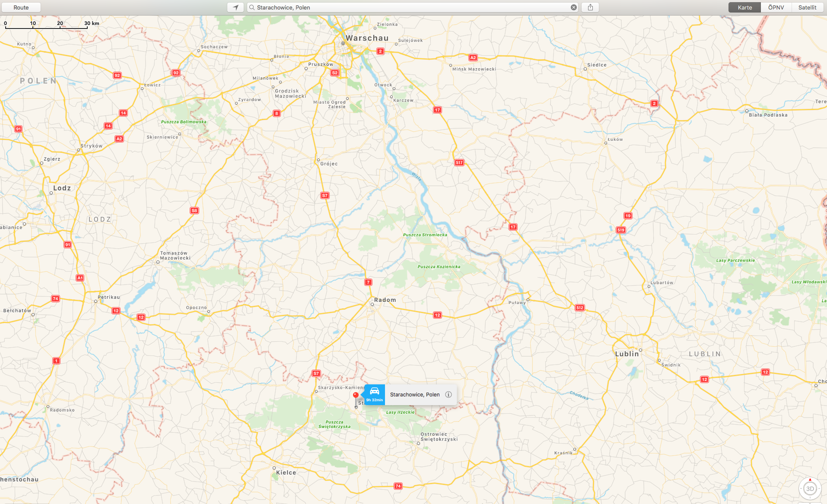Image resolution: width=827 pixels, height=504 pixels.
Task: Open the Route directions panel
Action: (21, 7)
